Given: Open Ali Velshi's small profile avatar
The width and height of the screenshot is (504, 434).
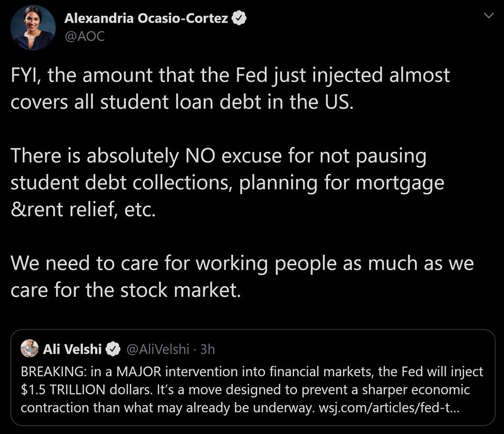Looking at the screenshot, I should [29, 348].
